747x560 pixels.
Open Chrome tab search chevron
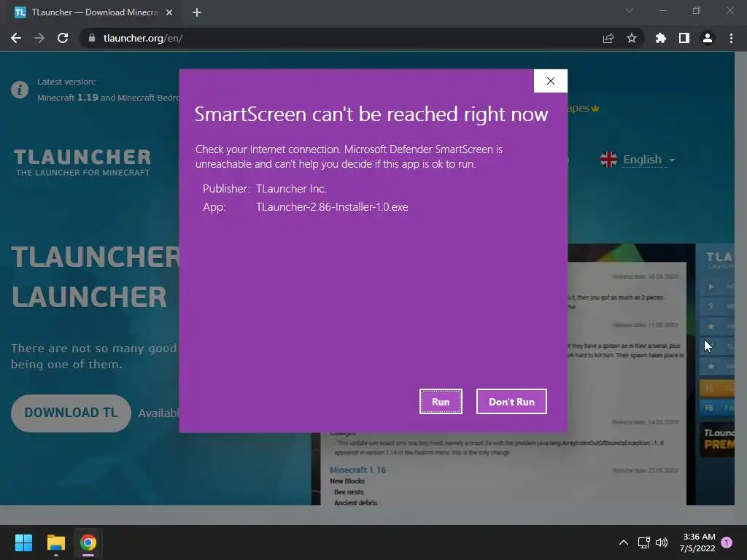630,10
